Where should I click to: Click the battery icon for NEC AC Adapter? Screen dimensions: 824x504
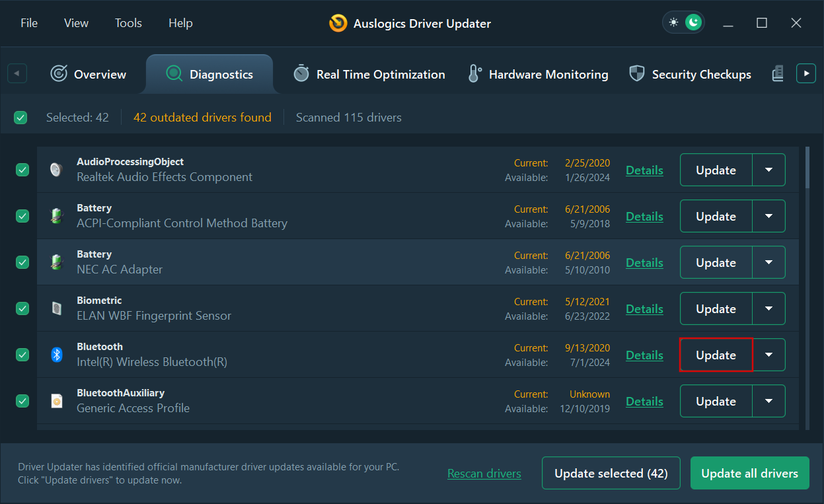(57, 262)
